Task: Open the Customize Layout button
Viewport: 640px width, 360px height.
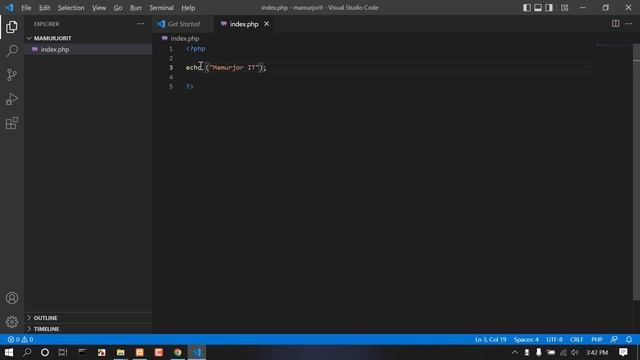Action: (564, 8)
